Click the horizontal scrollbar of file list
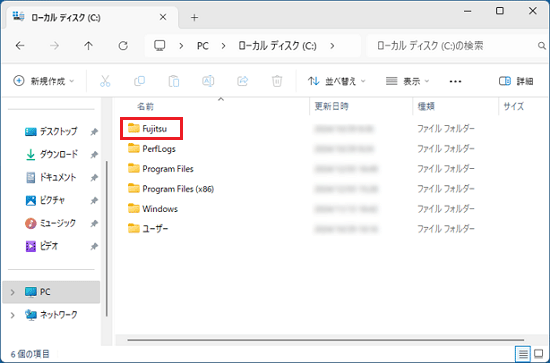The height and width of the screenshot is (363, 550). pyautogui.click(x=326, y=340)
